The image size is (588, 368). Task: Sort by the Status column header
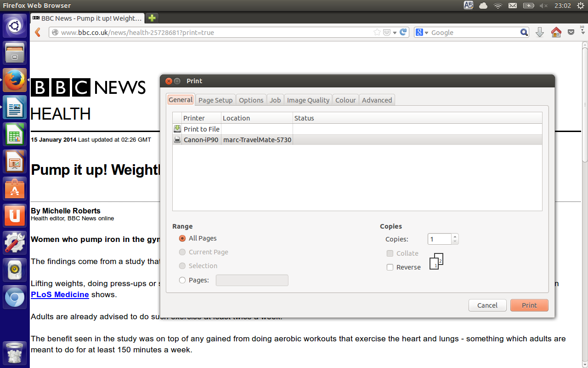click(x=418, y=118)
